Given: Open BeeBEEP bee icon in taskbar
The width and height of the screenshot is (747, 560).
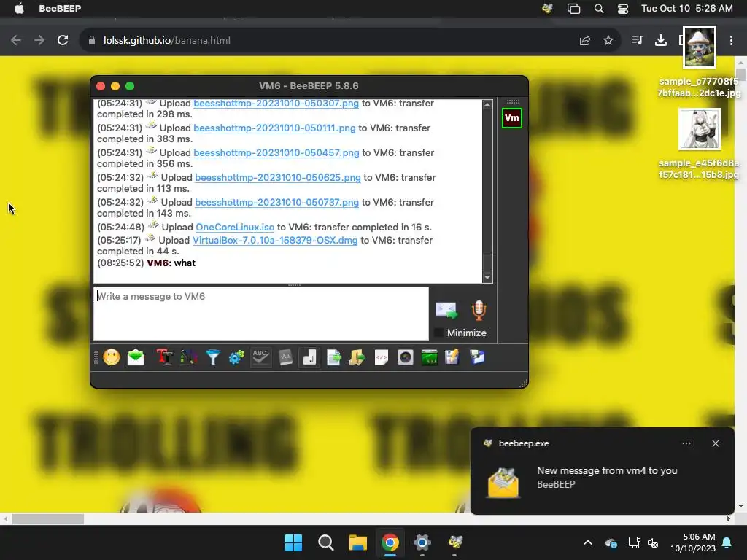Looking at the screenshot, I should (x=455, y=542).
